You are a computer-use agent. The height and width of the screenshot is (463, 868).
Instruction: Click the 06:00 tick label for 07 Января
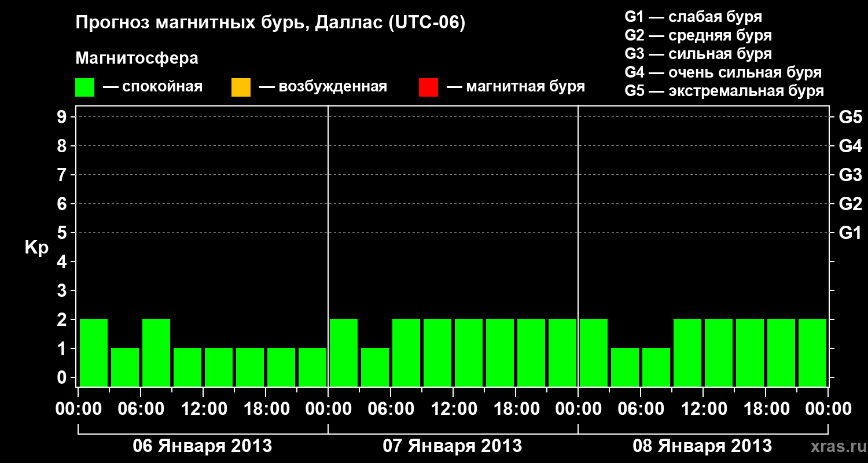(x=391, y=409)
